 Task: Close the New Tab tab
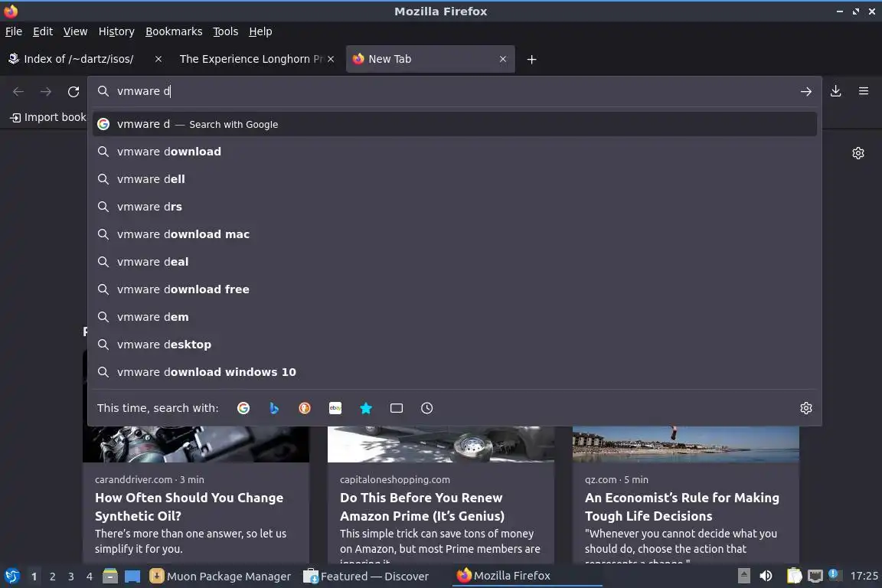(x=503, y=59)
